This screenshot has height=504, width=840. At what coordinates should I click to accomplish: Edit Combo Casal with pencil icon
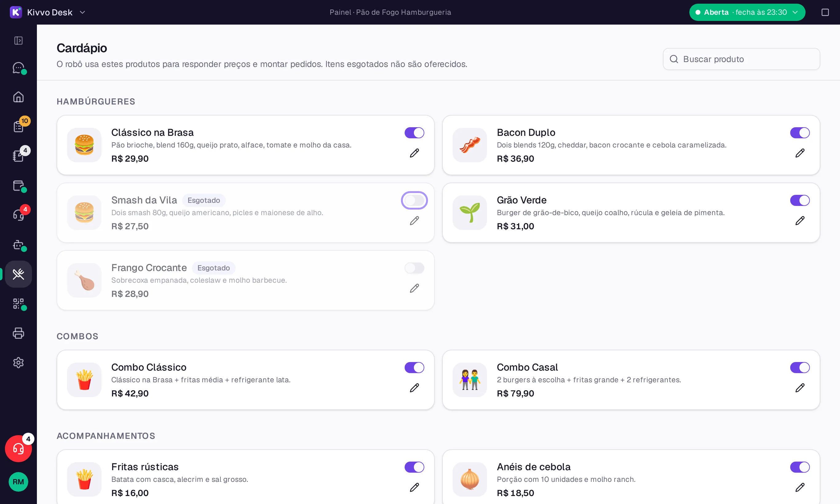pos(800,388)
